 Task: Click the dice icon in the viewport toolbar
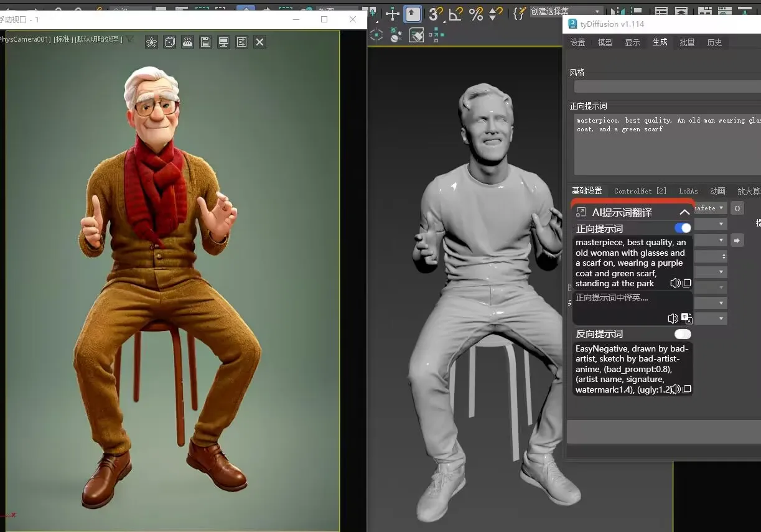coord(169,42)
